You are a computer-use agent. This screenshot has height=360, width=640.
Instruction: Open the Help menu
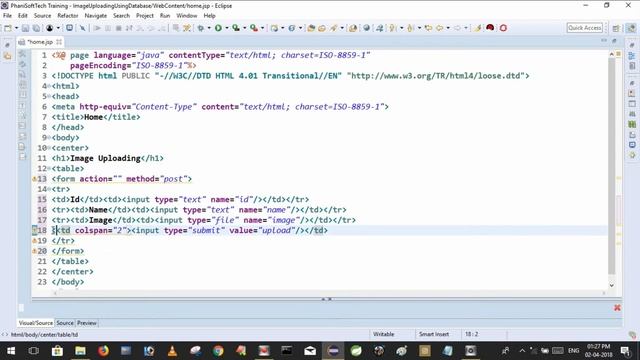pos(209,16)
